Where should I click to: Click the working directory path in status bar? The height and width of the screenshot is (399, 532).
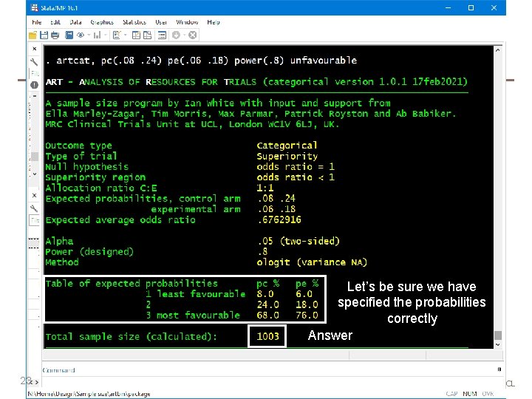coord(89,394)
